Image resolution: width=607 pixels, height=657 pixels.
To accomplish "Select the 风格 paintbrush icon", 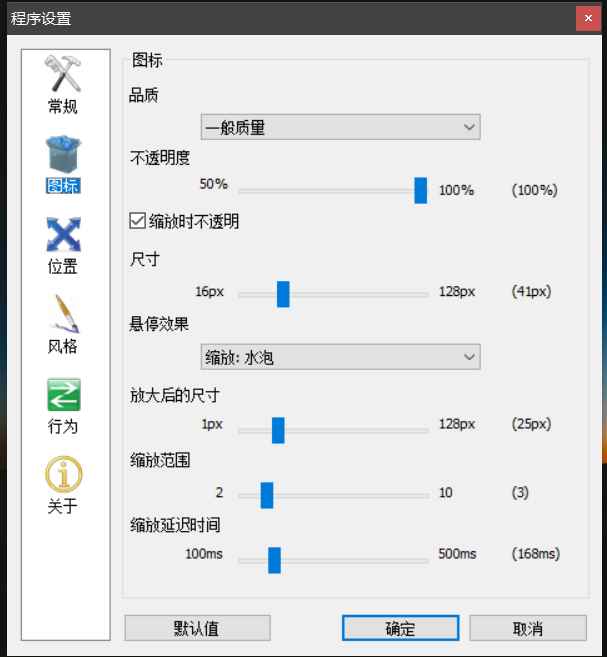I will 62,315.
